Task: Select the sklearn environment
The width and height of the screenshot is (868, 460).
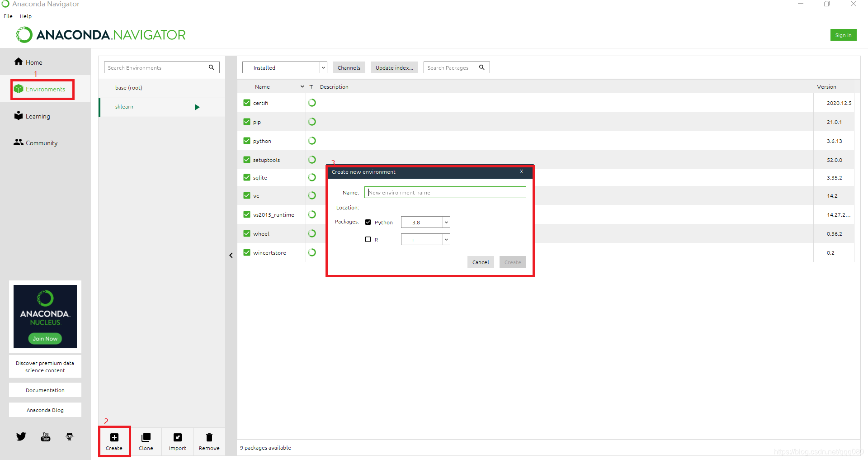Action: point(162,107)
